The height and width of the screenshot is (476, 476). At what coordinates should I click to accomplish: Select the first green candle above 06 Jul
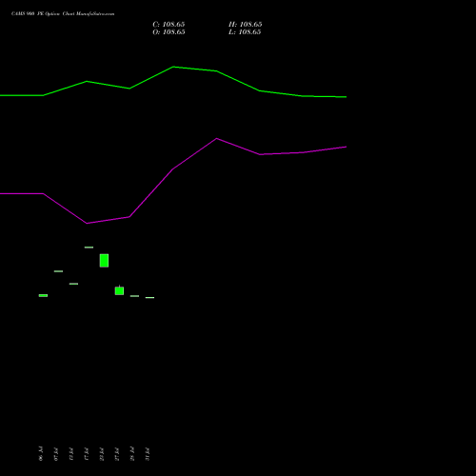(43, 295)
